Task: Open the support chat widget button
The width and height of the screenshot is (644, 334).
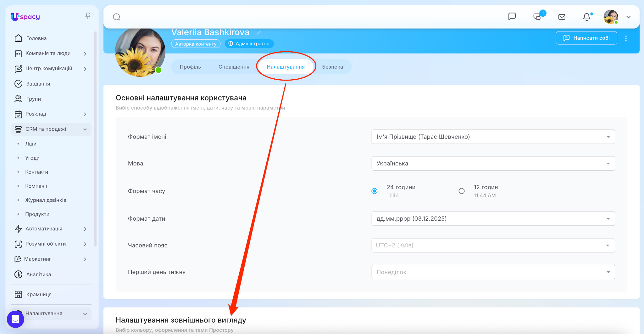Action: point(15,319)
